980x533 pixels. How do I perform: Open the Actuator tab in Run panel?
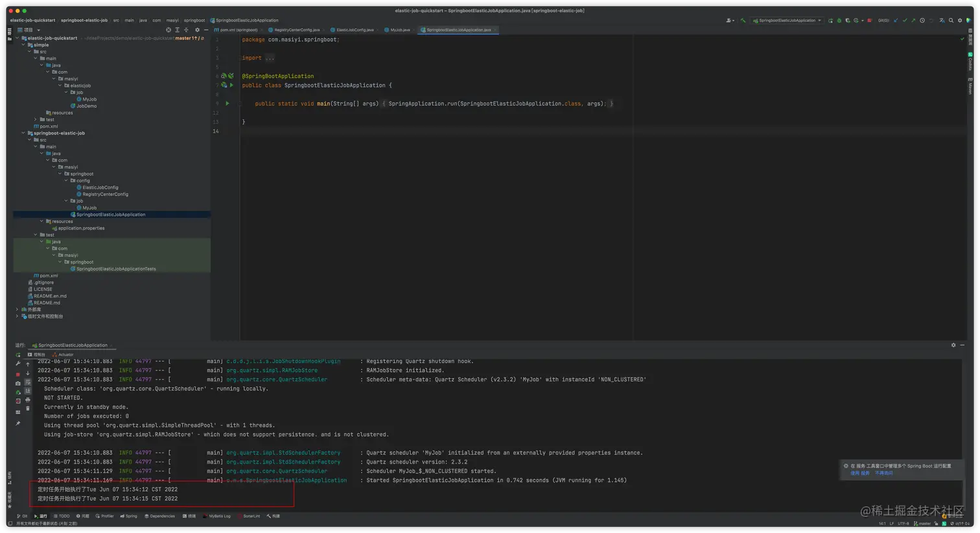tap(65, 355)
